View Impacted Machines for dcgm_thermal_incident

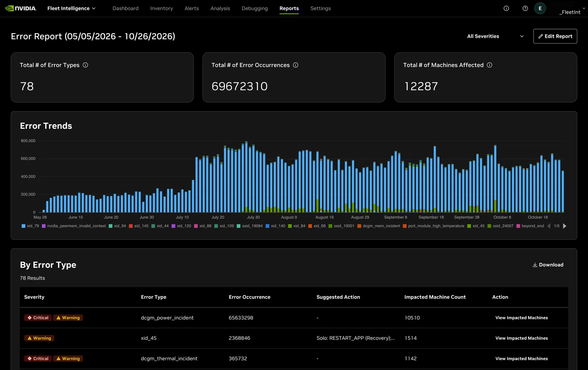(521, 359)
